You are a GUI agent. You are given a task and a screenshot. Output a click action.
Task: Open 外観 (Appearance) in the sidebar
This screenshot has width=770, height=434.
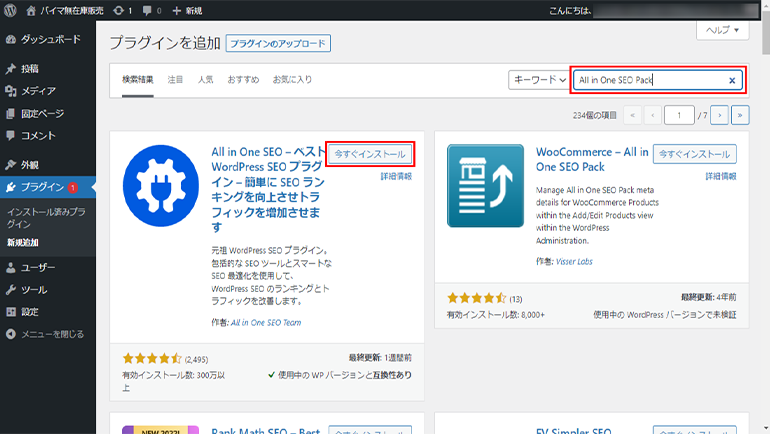(48, 165)
